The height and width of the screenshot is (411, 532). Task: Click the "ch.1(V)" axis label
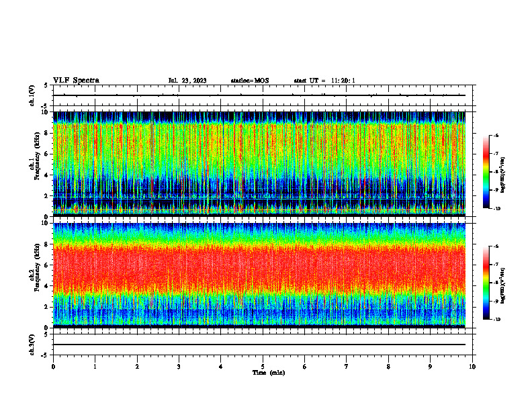(x=32, y=95)
